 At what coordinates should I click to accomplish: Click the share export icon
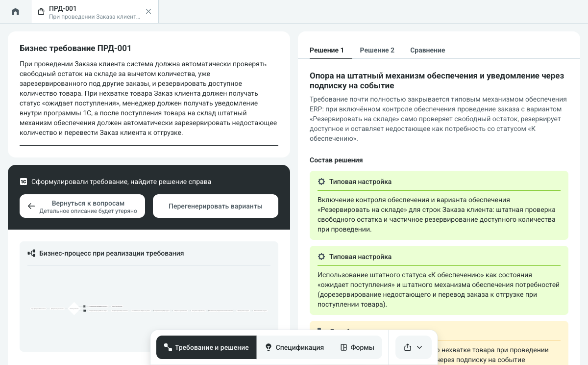pyautogui.click(x=408, y=347)
